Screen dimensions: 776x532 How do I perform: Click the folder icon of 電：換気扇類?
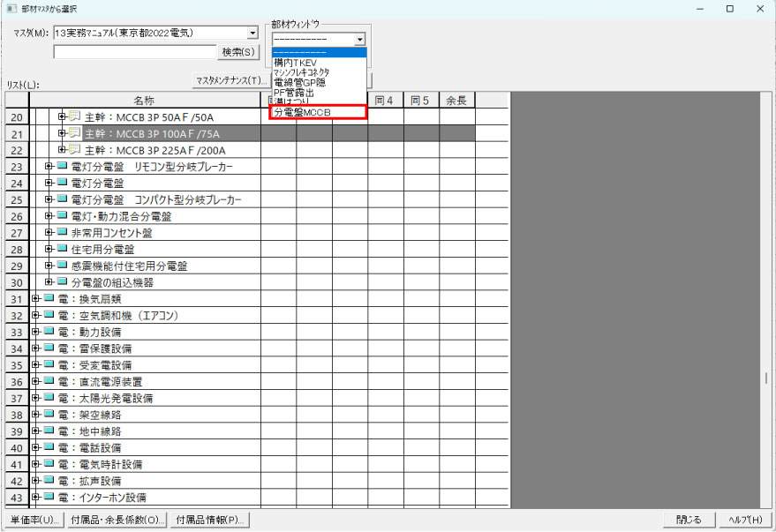pos(49,298)
